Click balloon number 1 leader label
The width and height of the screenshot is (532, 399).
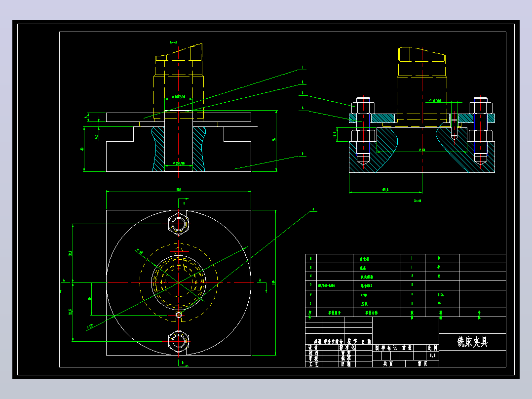[x=303, y=68]
